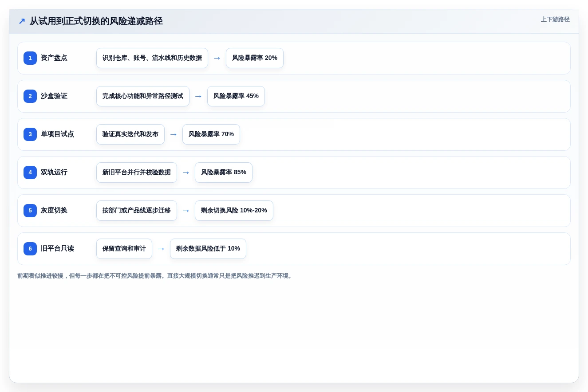This screenshot has height=392, width=588.
Task: Click the footnote starting with 前期看似推进较慢
Action: 155,276
